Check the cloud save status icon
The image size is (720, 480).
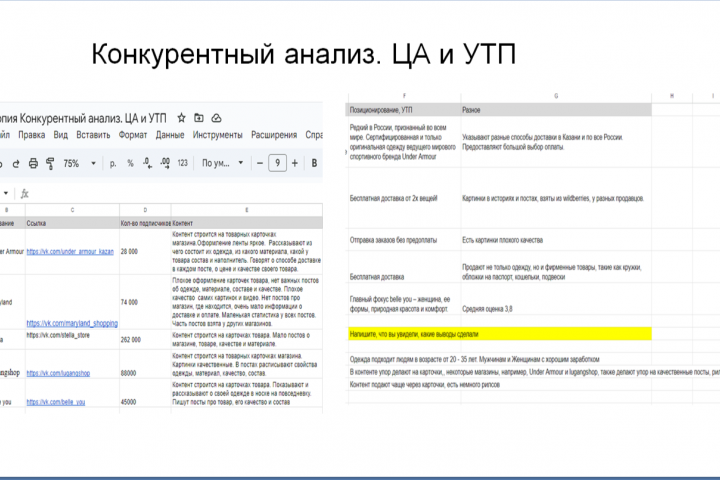tap(216, 119)
